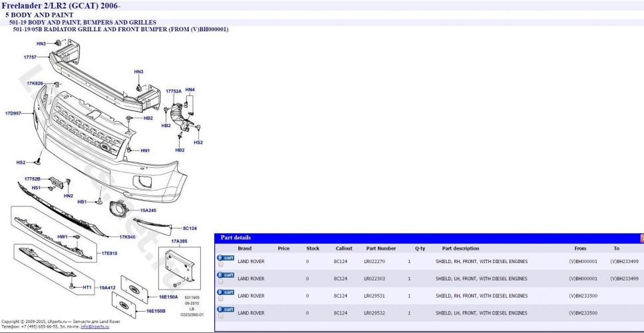644x333 pixels.
Task: Tick the checkbox for part LR029532
Action: click(x=221, y=316)
